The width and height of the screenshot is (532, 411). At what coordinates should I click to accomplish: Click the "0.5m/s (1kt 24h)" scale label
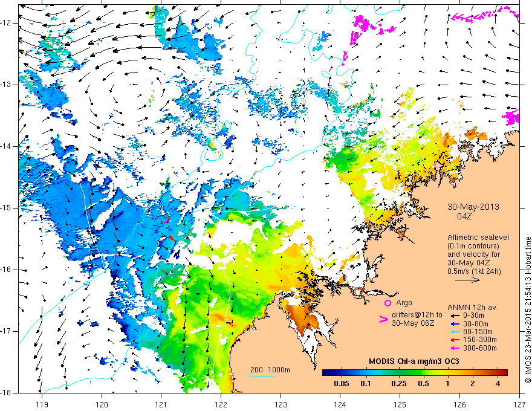(474, 271)
